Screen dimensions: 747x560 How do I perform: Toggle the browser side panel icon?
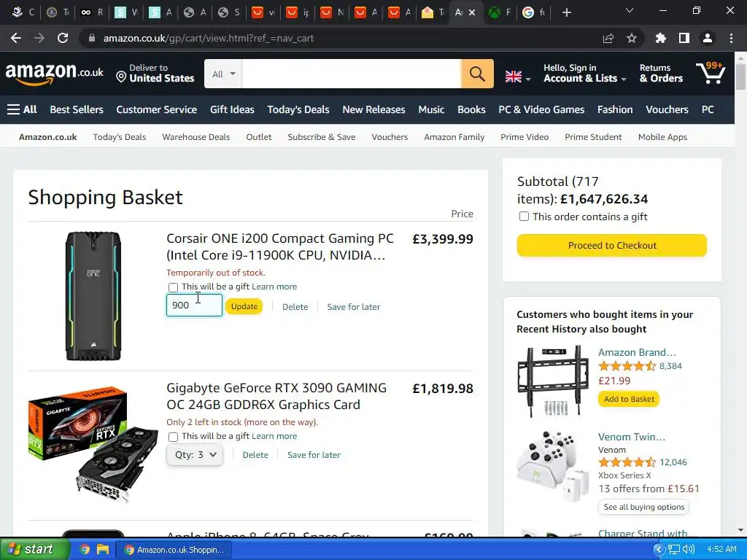684,38
